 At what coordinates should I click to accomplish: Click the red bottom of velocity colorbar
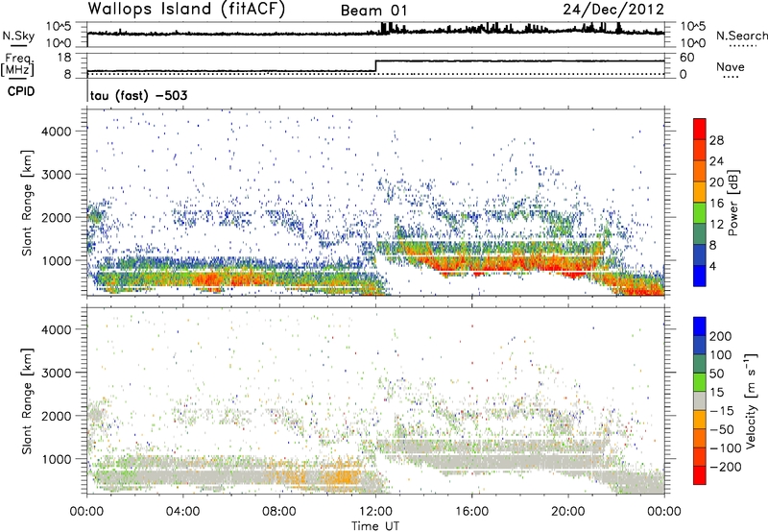pyautogui.click(x=700, y=475)
